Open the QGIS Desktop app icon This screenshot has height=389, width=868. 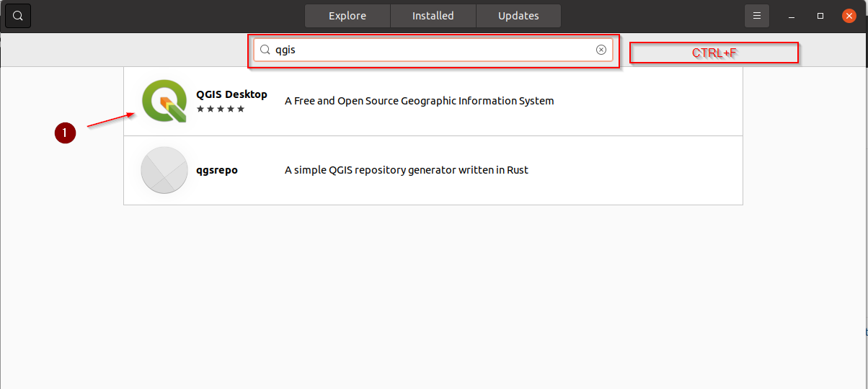164,101
